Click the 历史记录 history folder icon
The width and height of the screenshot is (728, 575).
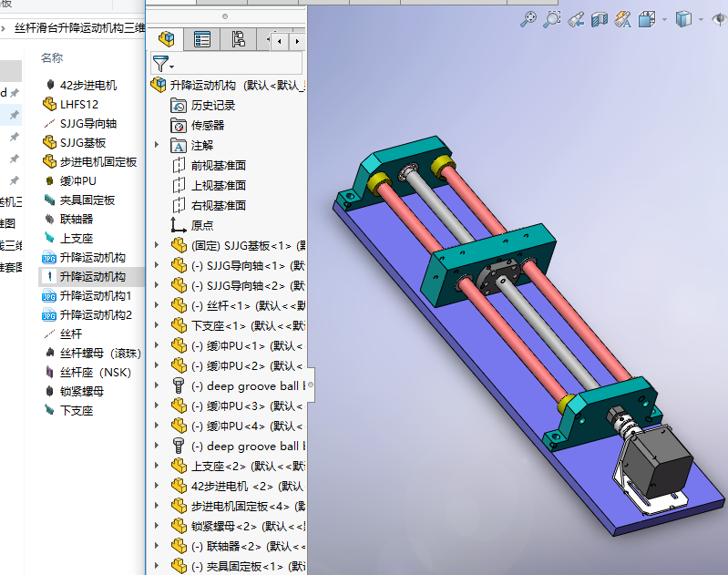(x=179, y=105)
